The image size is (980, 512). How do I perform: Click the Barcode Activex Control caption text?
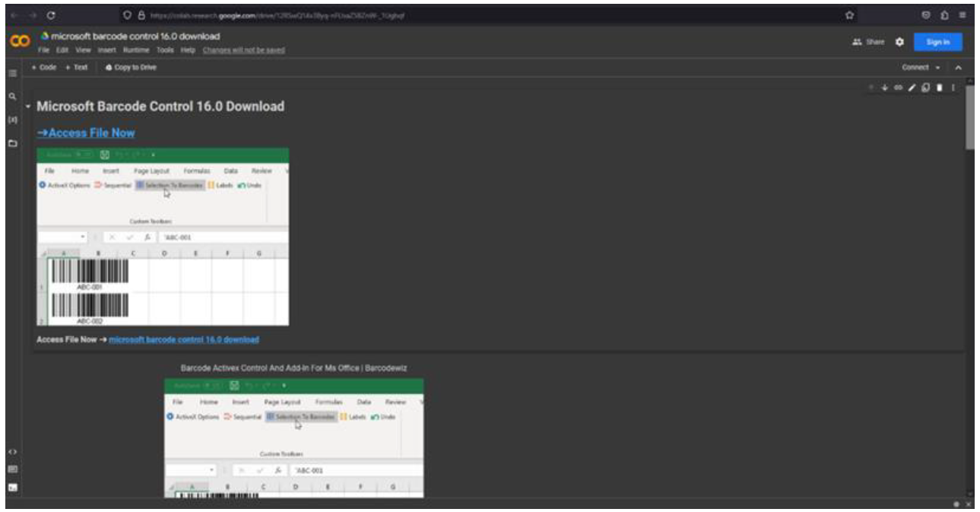(293, 368)
